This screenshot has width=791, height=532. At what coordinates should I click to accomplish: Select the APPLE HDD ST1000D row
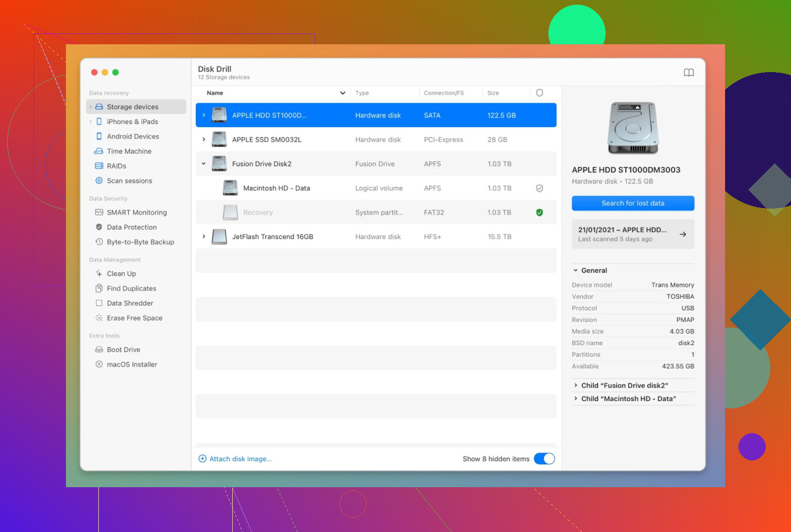click(x=376, y=115)
